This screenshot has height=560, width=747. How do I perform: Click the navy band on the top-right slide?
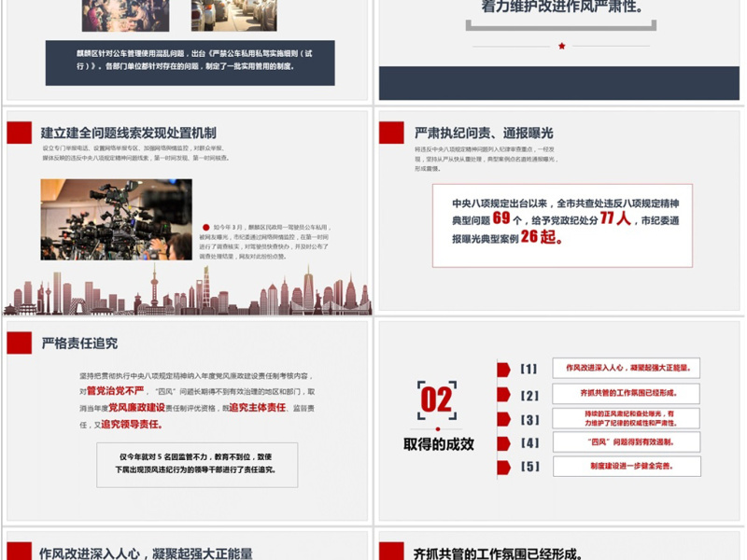click(x=558, y=83)
